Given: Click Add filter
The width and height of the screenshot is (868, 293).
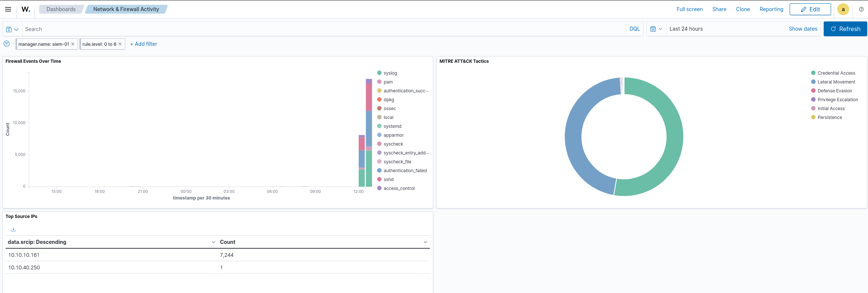Looking at the screenshot, I should pos(144,44).
